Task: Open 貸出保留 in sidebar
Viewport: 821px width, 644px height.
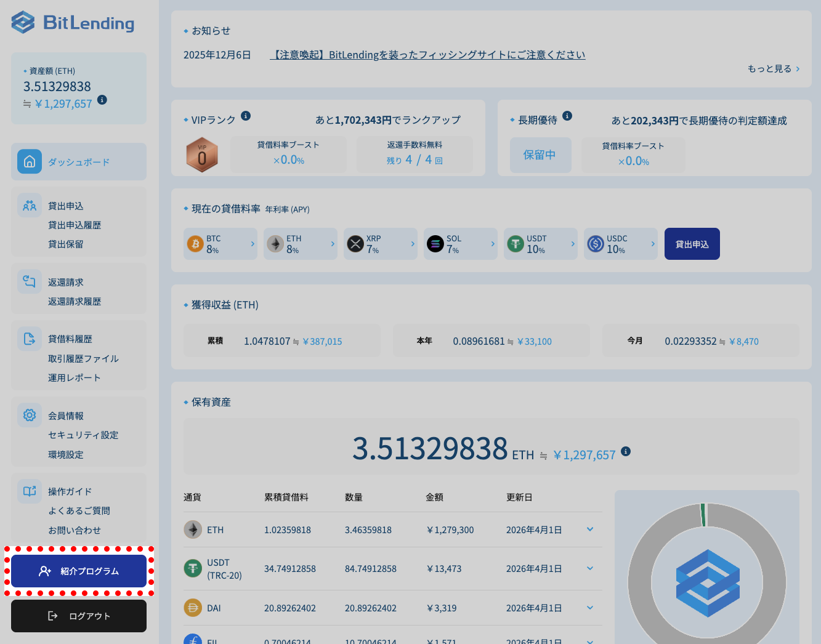Action: (x=66, y=244)
